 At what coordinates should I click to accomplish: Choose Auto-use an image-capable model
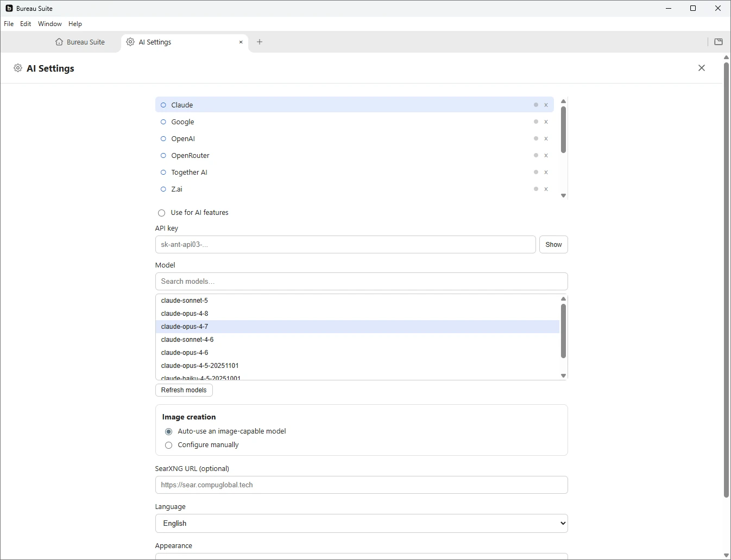point(168,431)
